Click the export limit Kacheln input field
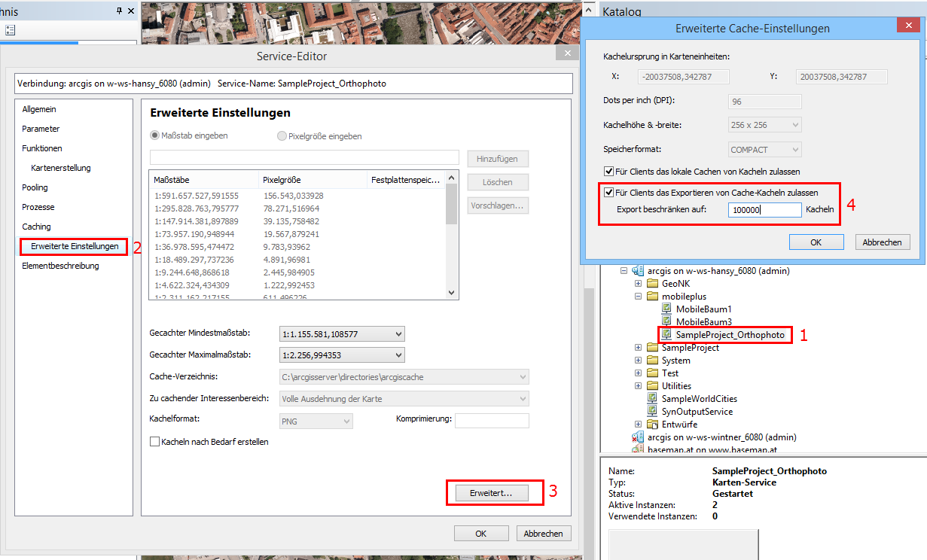The height and width of the screenshot is (560, 927). (x=764, y=210)
